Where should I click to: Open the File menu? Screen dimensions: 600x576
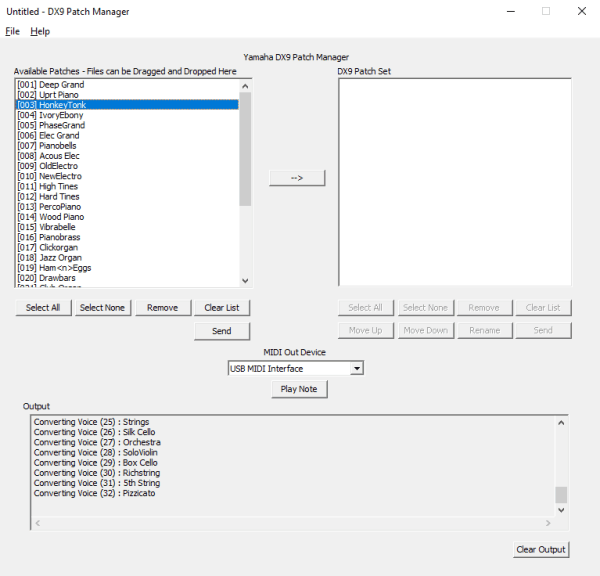[12, 31]
